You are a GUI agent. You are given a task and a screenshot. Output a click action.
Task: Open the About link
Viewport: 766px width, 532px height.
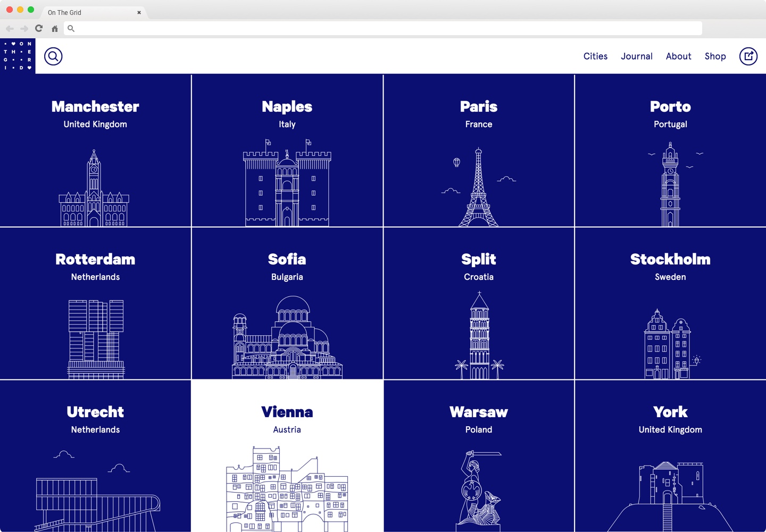point(678,56)
